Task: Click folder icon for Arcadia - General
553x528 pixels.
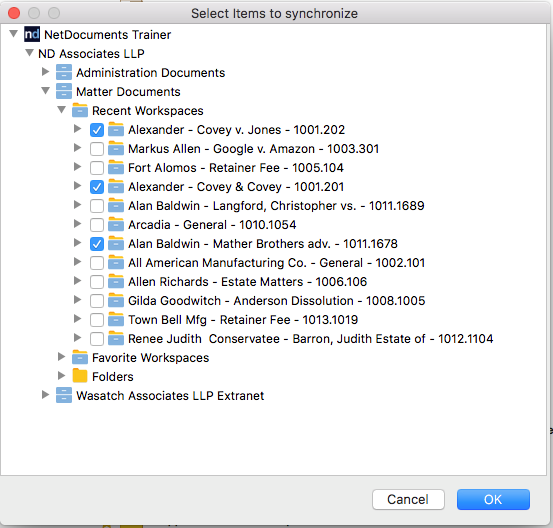Action: point(116,224)
